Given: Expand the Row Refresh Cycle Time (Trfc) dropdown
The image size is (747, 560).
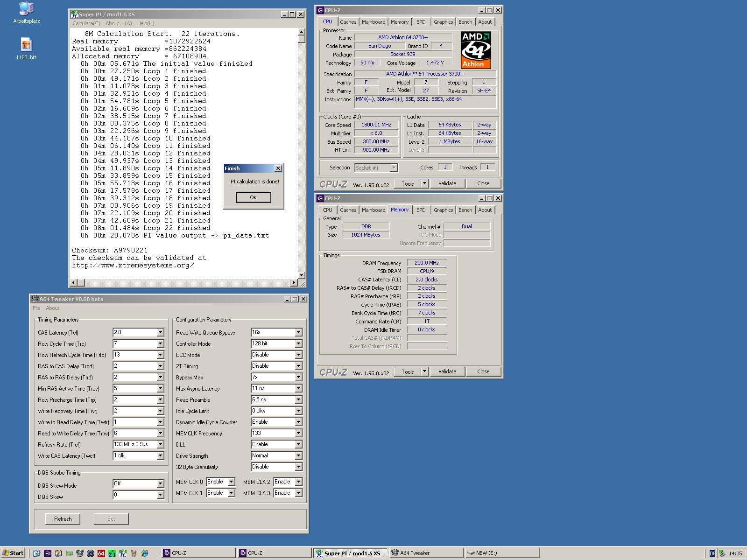Looking at the screenshot, I should [x=160, y=355].
